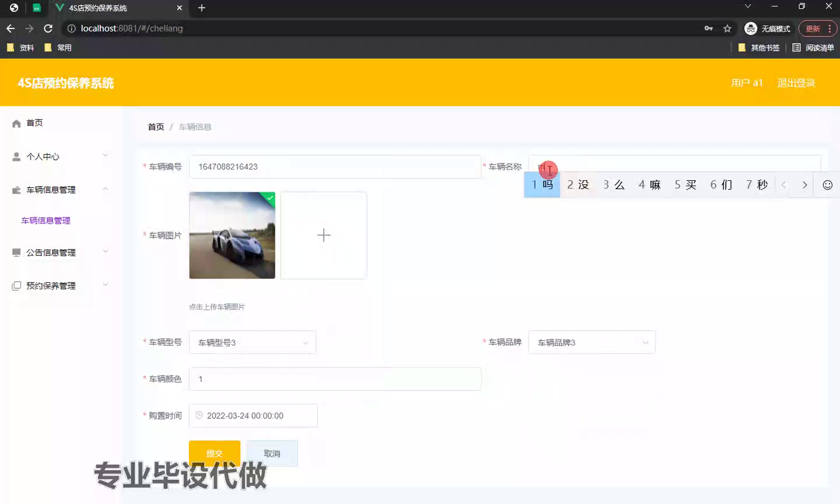840x504 pixels.
Task: Open the tab search chevron in title bar
Action: pyautogui.click(x=748, y=6)
